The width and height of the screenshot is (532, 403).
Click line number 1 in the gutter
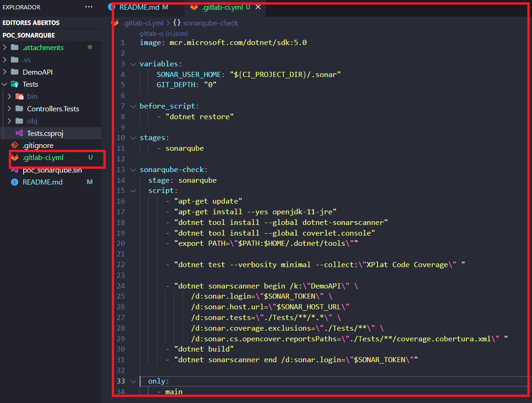[123, 43]
